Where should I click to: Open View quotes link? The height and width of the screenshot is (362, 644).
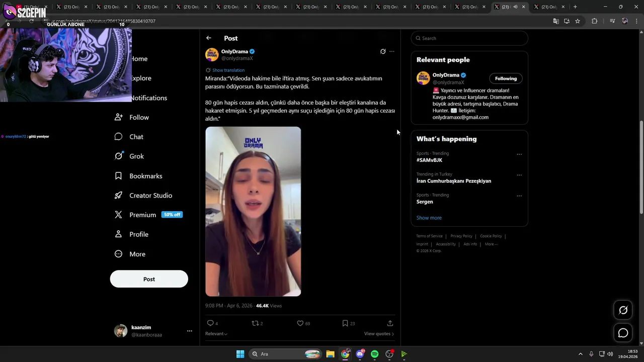click(379, 334)
